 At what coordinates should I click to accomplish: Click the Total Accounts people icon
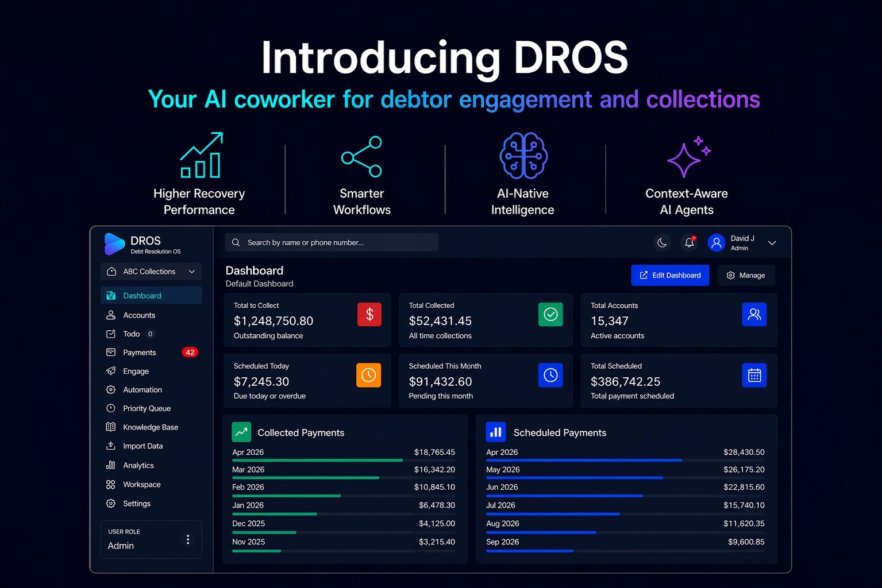754,315
